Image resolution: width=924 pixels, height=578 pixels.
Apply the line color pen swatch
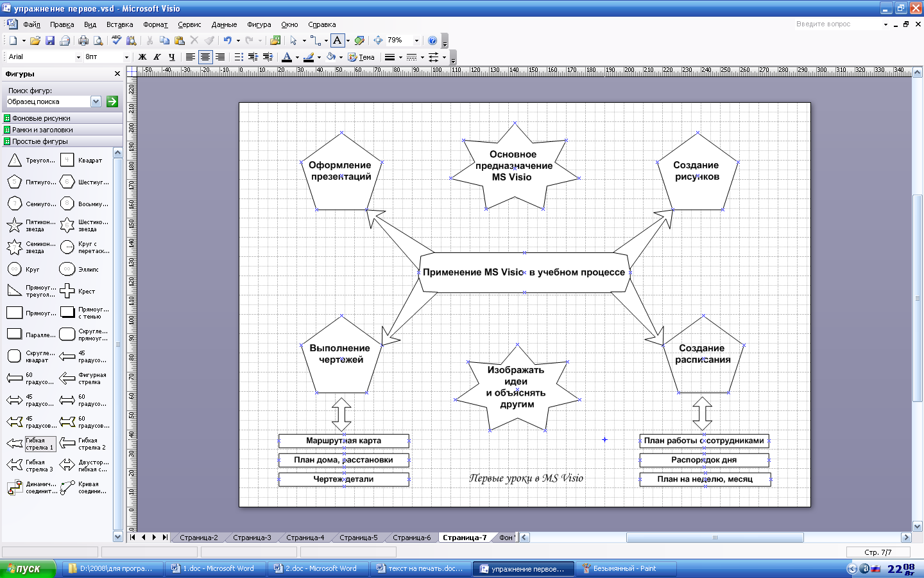(x=309, y=57)
